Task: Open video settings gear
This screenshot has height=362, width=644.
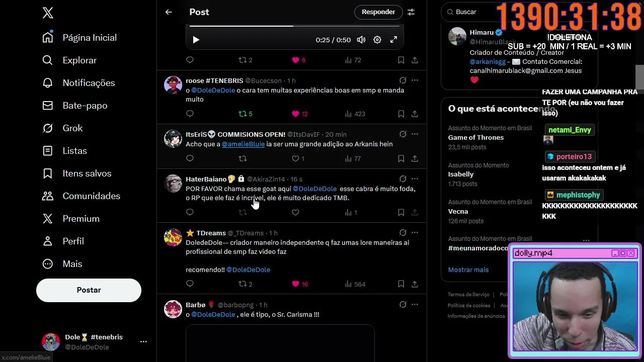Action: pyautogui.click(x=377, y=40)
